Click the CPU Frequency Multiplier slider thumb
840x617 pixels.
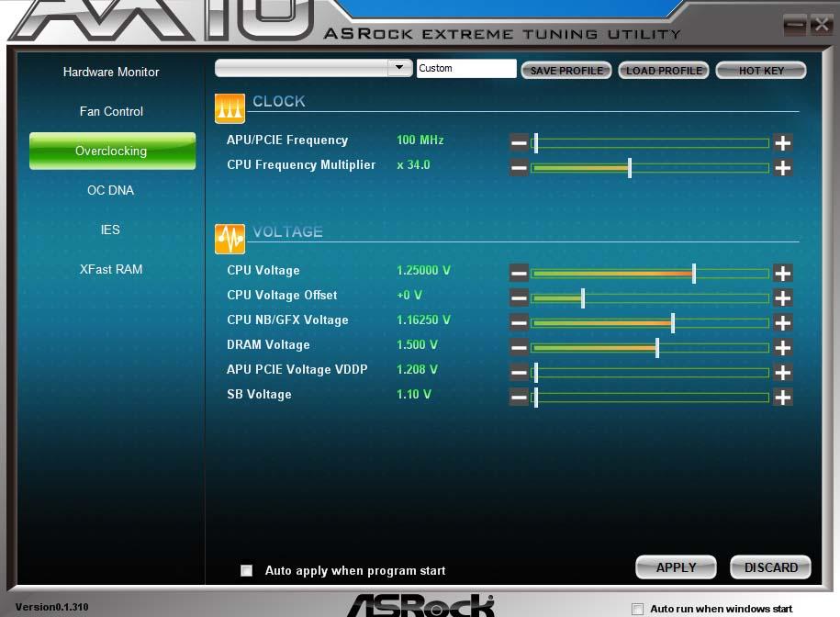click(630, 168)
